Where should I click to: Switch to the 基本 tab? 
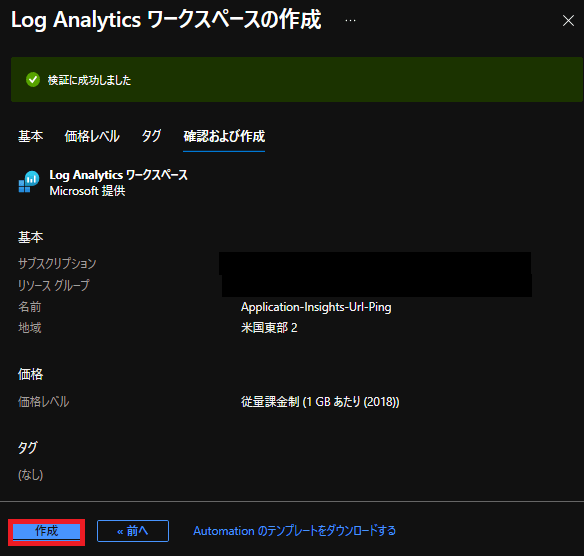pos(31,136)
